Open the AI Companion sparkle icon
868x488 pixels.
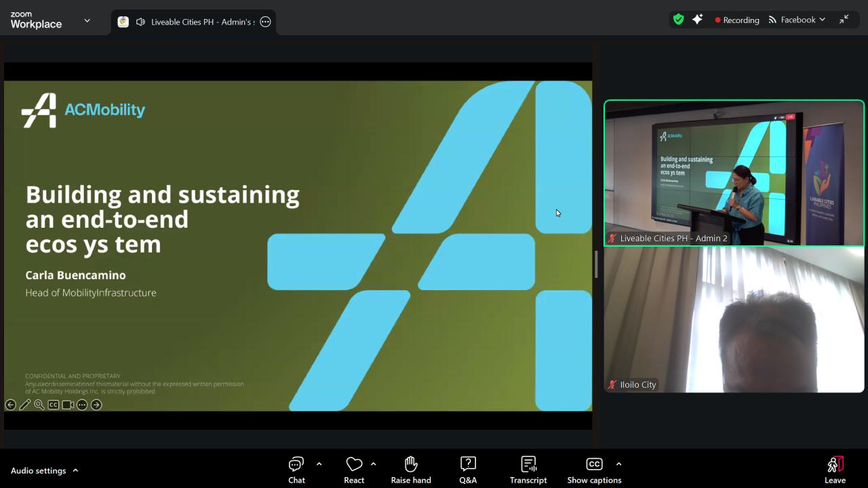click(697, 20)
